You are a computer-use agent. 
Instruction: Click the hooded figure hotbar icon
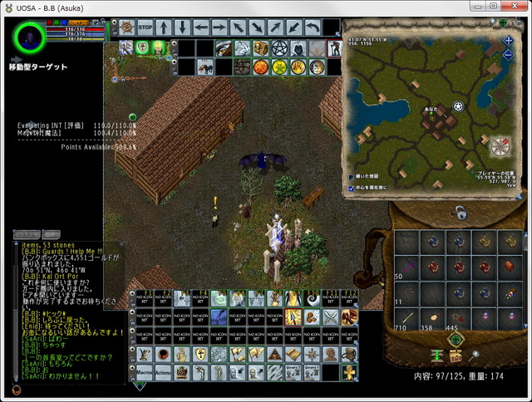coord(298,48)
